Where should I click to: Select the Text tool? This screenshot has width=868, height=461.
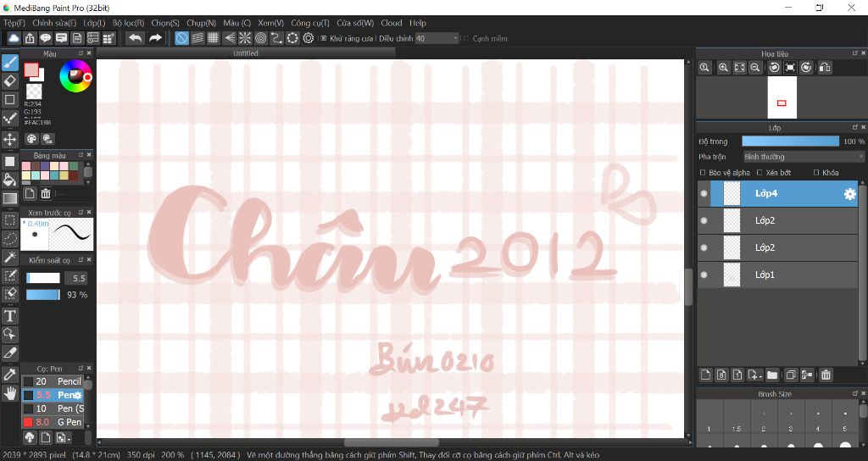click(x=10, y=316)
